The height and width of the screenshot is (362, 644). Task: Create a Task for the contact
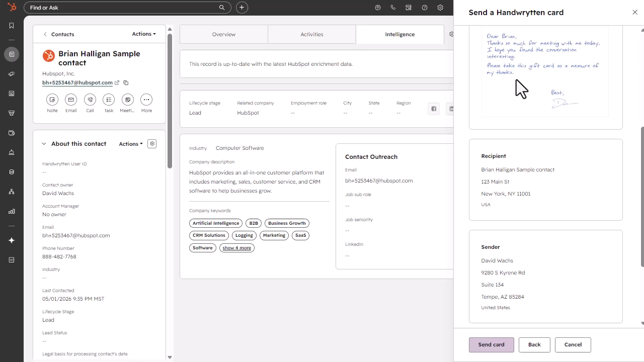tap(109, 100)
